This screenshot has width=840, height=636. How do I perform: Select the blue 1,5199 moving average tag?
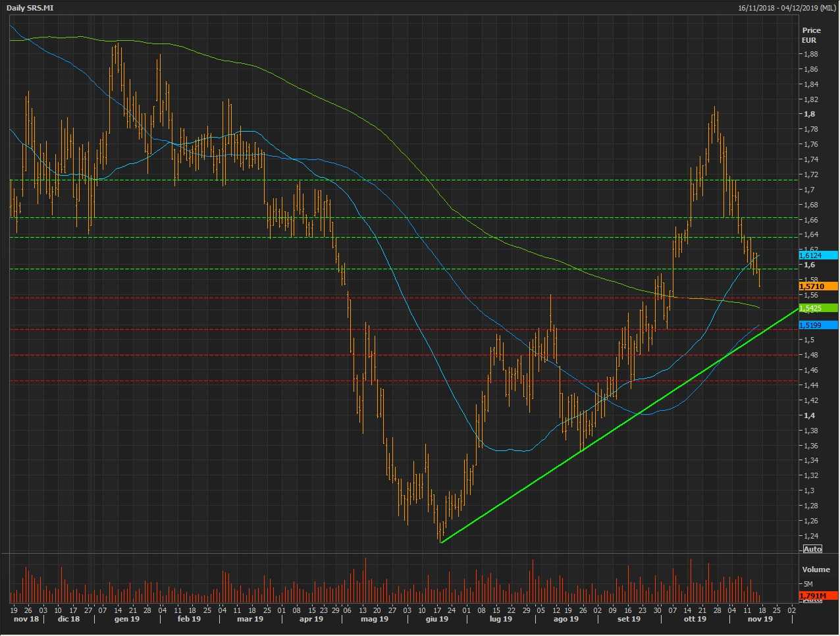tap(818, 325)
